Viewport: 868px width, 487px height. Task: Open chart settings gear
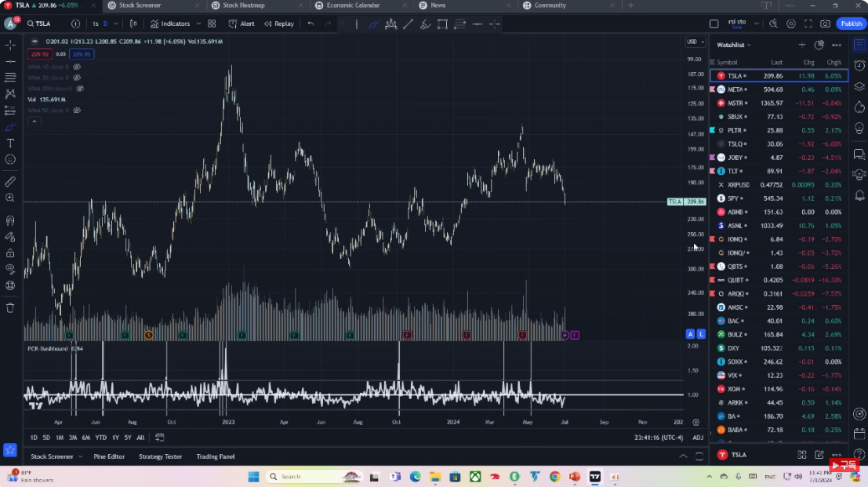[x=791, y=24]
